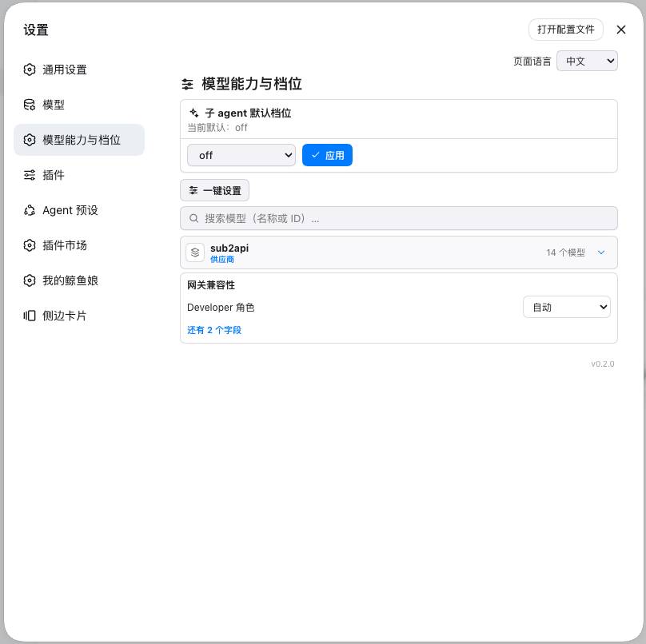Viewport: 646px width, 644px height.
Task: Open 通用设置 in the sidebar
Action: pyautogui.click(x=79, y=70)
